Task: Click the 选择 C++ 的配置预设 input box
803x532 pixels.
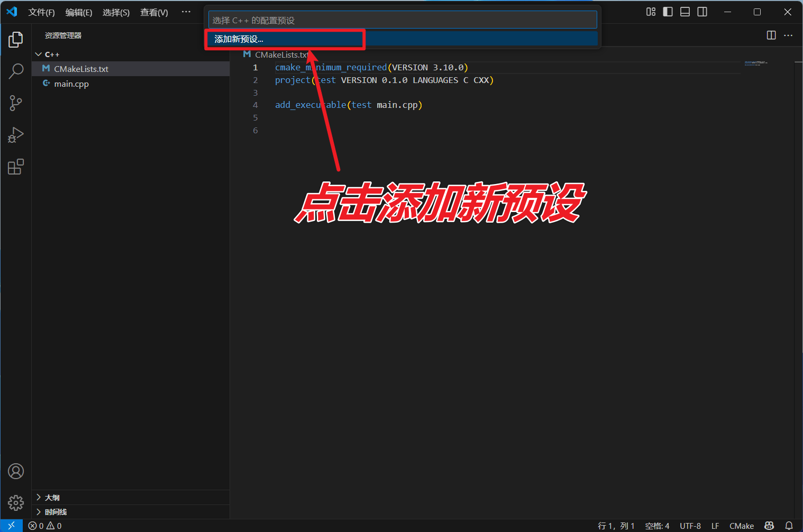Action: click(x=402, y=20)
